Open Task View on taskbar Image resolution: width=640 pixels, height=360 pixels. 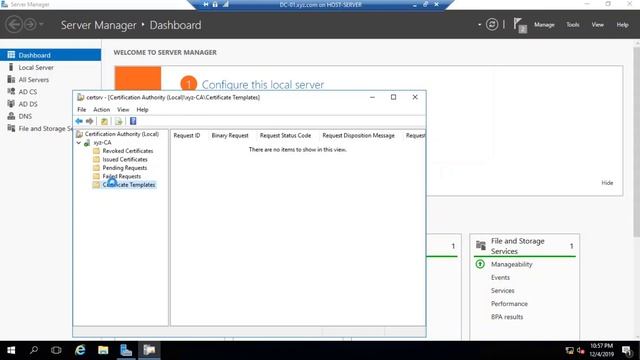point(56,350)
